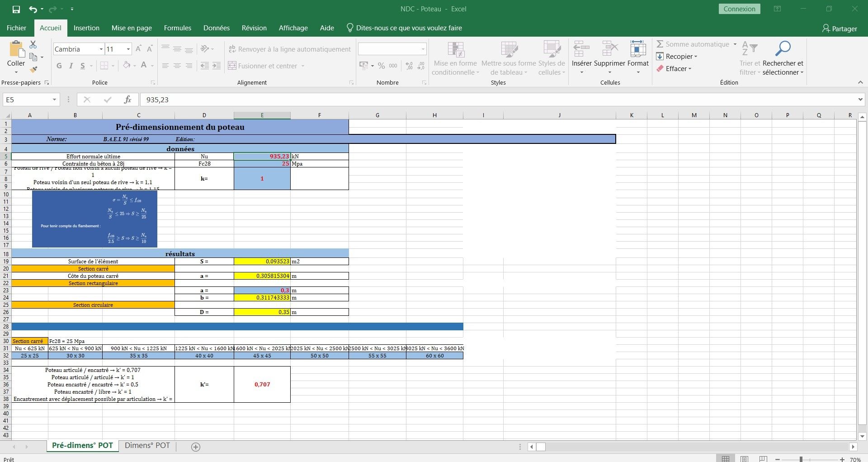Viewport: 868px width, 462px height.
Task: Expand the Cambria font name dropdown
Action: [101, 49]
